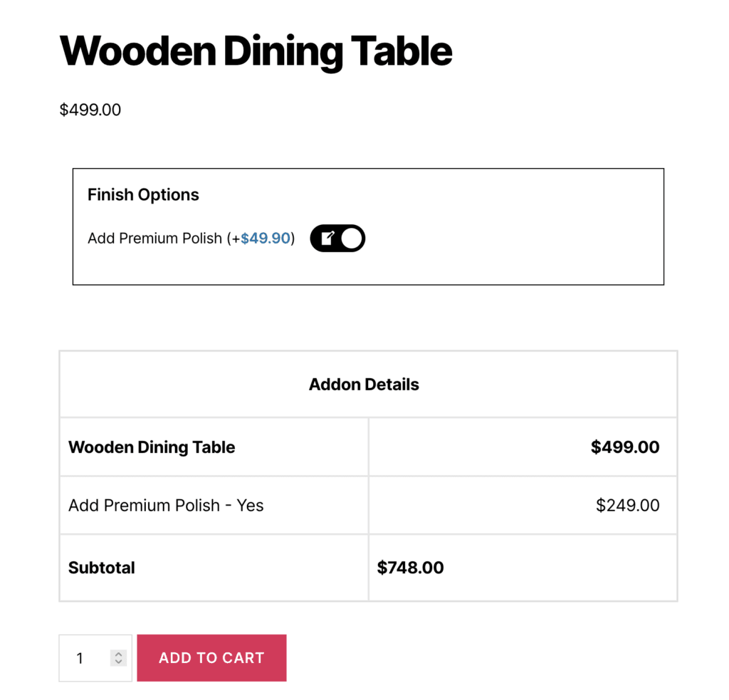Click the blue $49.90 polish price

[266, 239]
